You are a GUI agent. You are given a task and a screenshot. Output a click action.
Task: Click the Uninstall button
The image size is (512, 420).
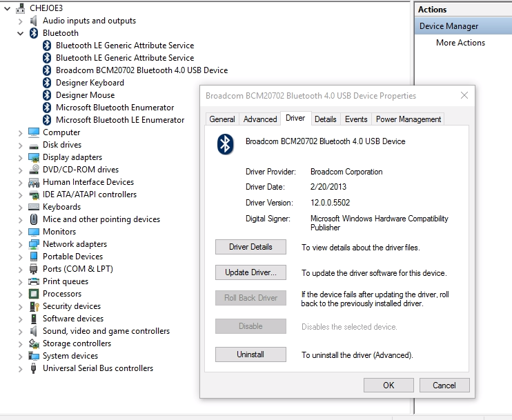click(x=250, y=354)
